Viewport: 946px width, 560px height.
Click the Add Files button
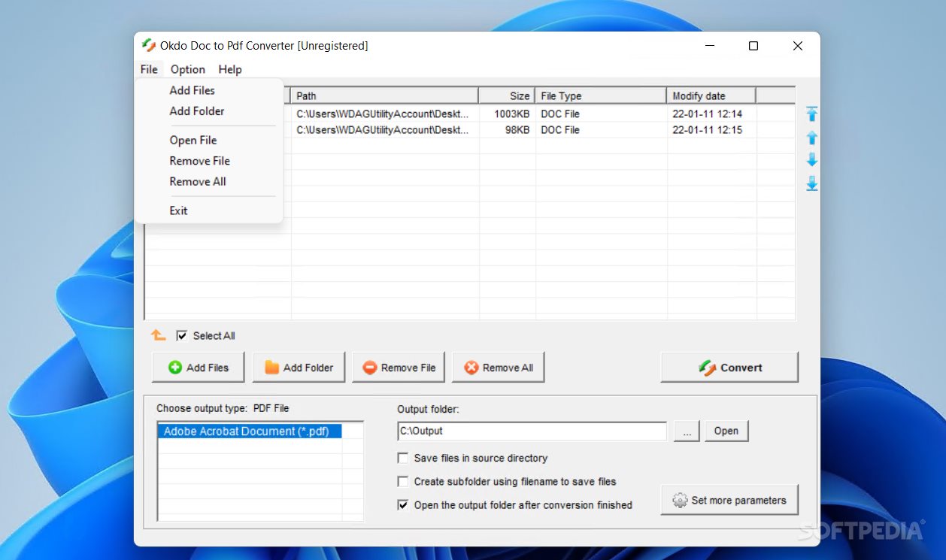point(199,368)
